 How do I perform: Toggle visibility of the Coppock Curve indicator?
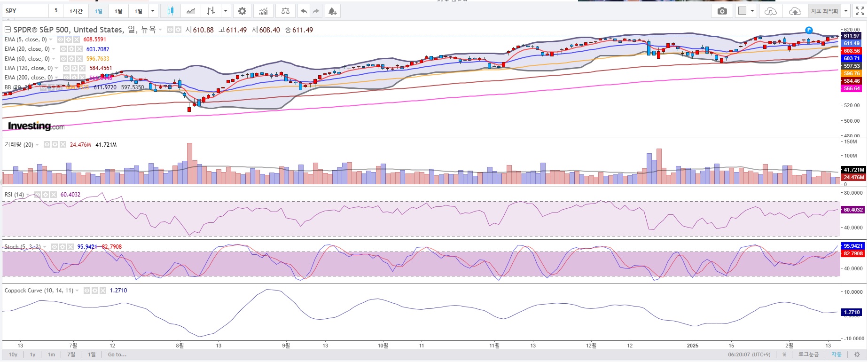click(87, 291)
